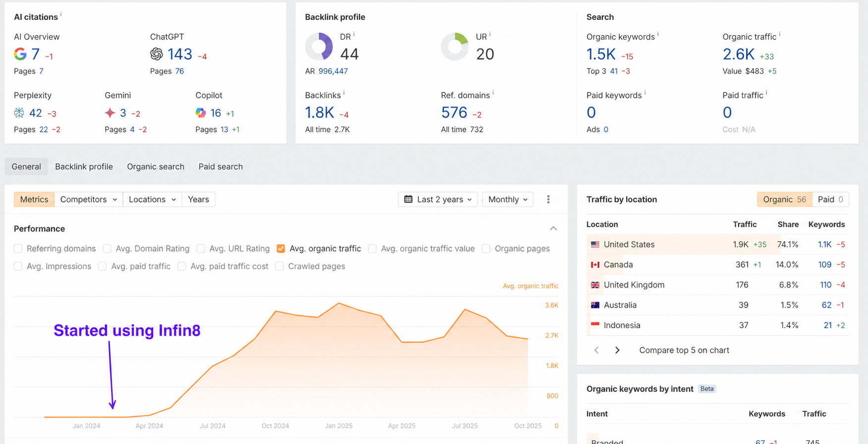Select the Years chart tab
The image size is (868, 444).
coord(198,199)
